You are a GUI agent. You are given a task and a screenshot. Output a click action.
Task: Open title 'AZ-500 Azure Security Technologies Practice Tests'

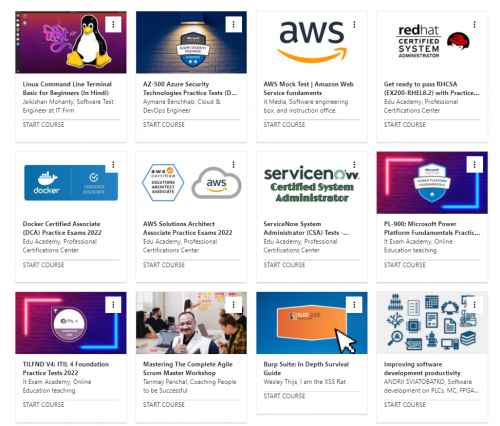190,88
